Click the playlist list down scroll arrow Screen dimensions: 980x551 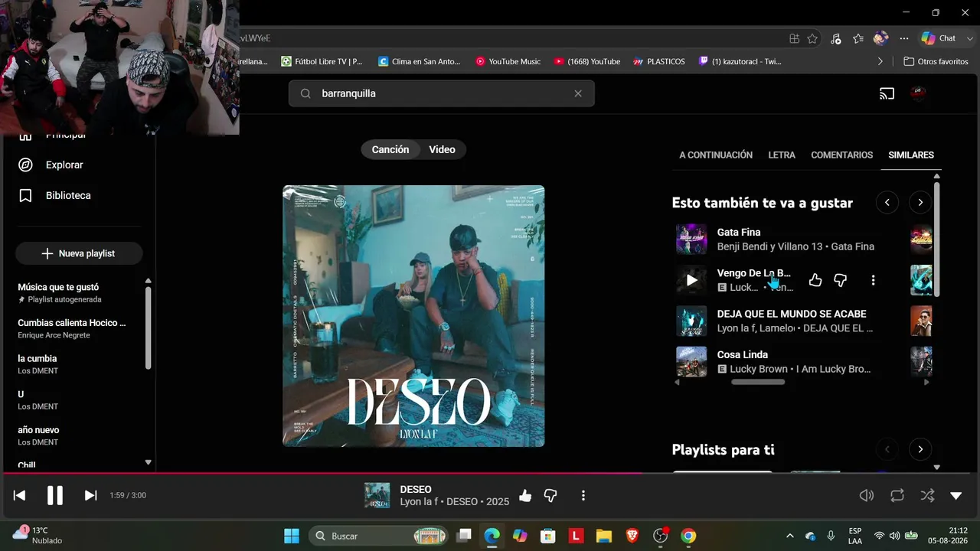click(x=148, y=462)
